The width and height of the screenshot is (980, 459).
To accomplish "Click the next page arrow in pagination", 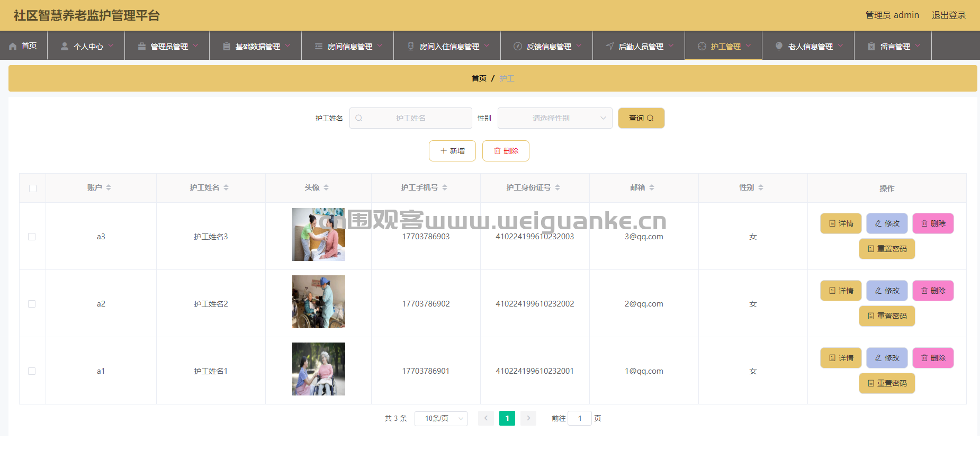I will [528, 418].
